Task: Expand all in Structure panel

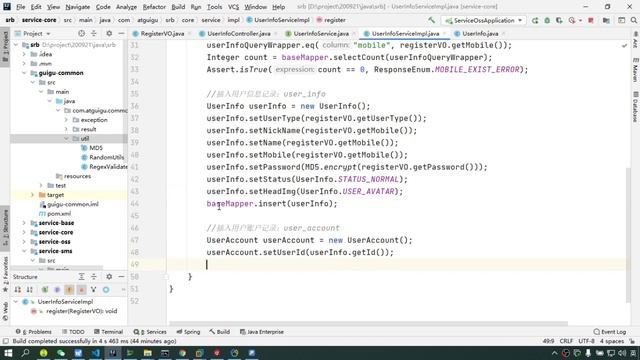Action: click(81, 277)
